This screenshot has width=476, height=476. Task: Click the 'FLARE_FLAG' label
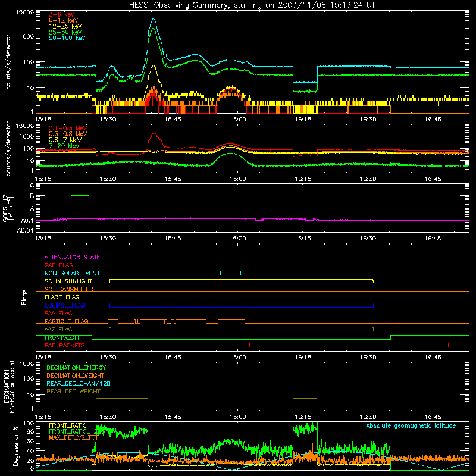coord(62,297)
